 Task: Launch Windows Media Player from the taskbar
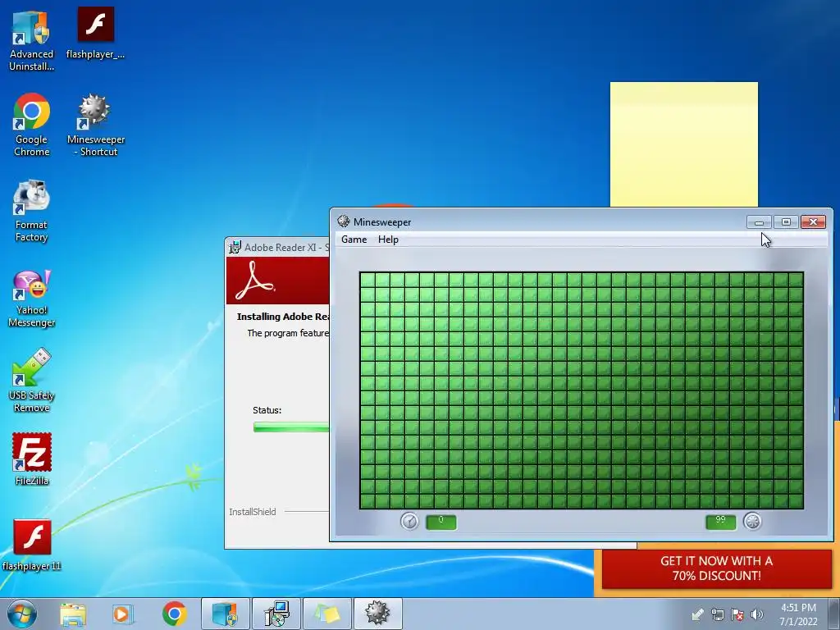point(123,614)
